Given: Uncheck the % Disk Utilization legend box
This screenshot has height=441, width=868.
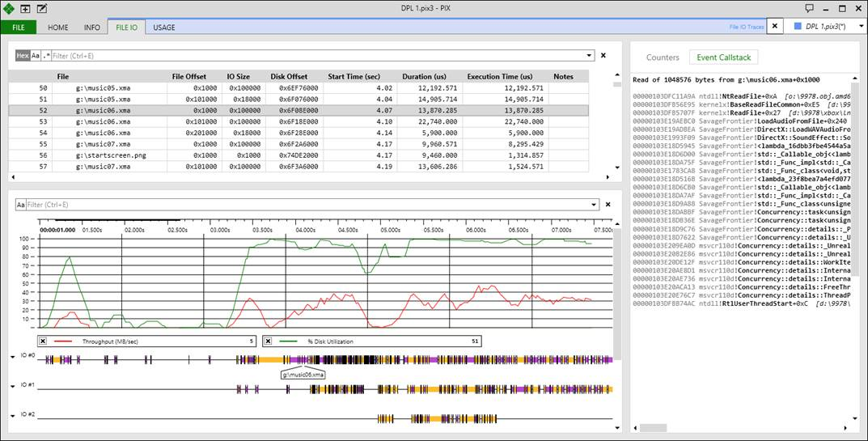Looking at the screenshot, I should pos(268,341).
